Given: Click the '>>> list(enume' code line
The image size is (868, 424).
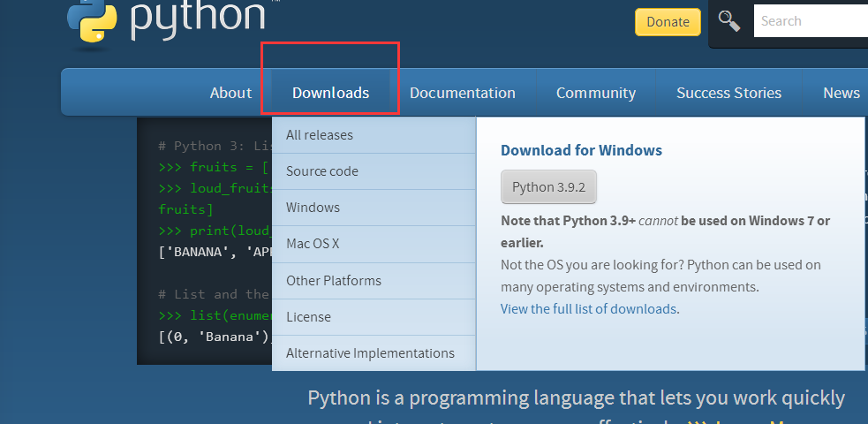Looking at the screenshot, I should pyautogui.click(x=215, y=315).
